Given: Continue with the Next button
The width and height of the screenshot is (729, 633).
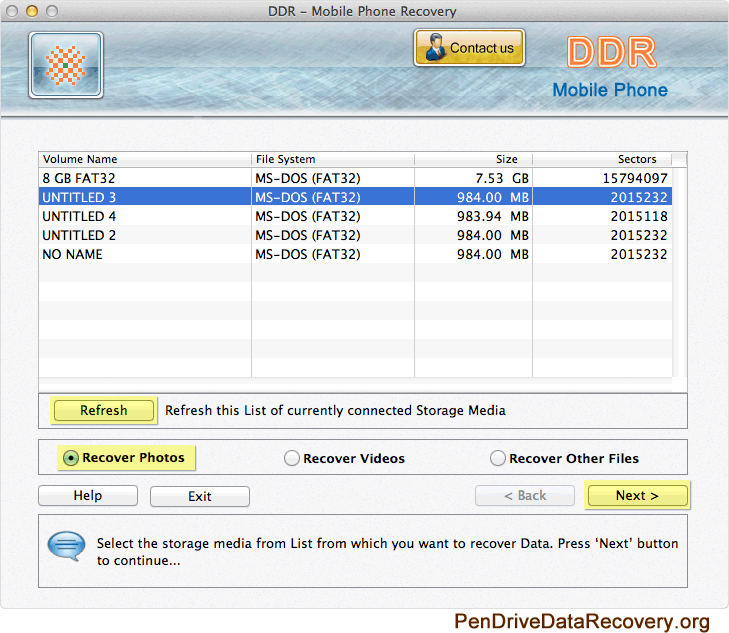Looking at the screenshot, I should [x=637, y=495].
